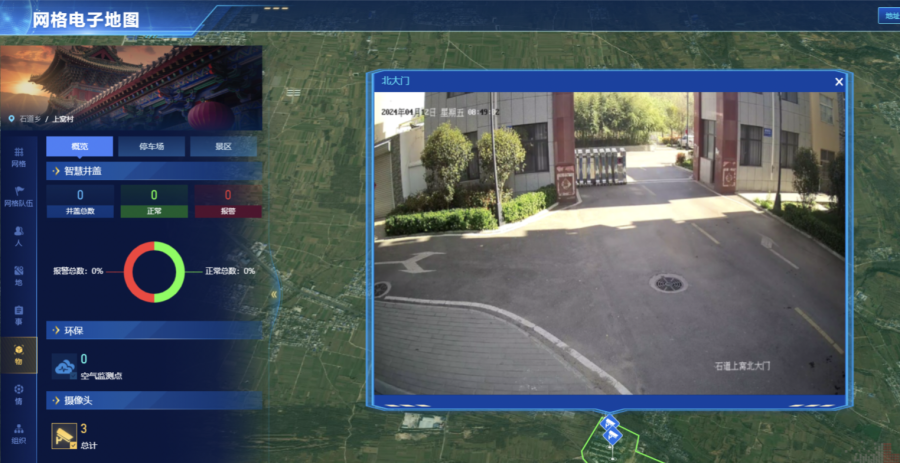This screenshot has width=900, height=463.
Task: Switch to the 停车场 tab
Action: pyautogui.click(x=151, y=146)
